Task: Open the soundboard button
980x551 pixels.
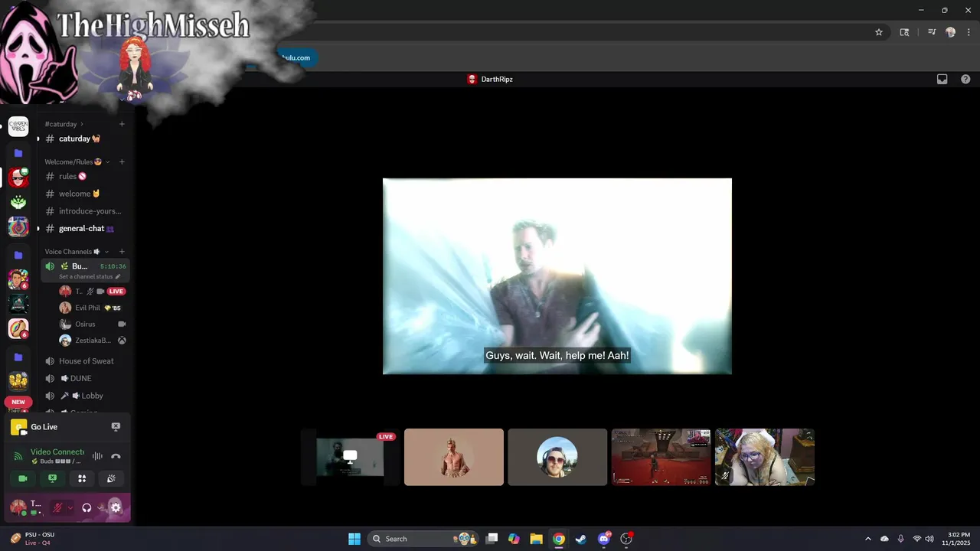Action: [112, 478]
